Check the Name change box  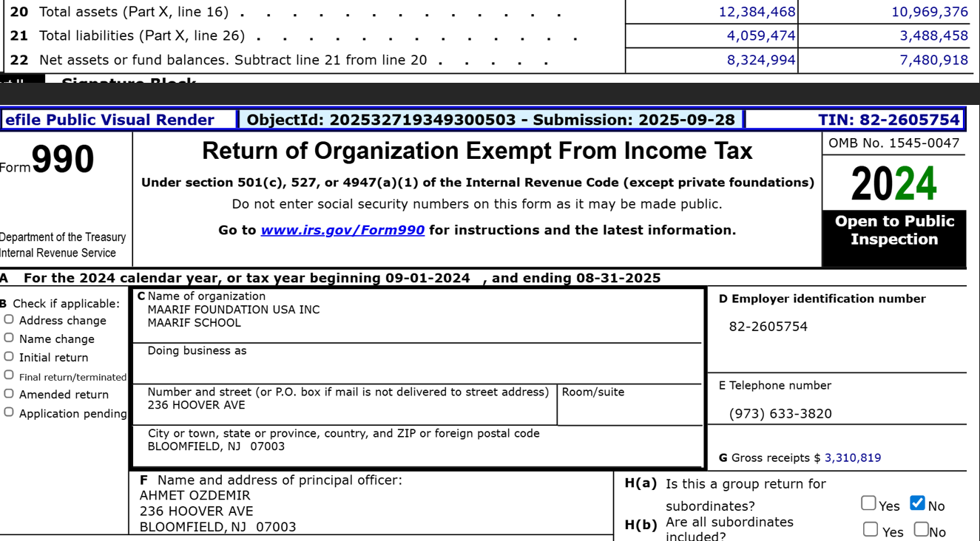(9, 338)
